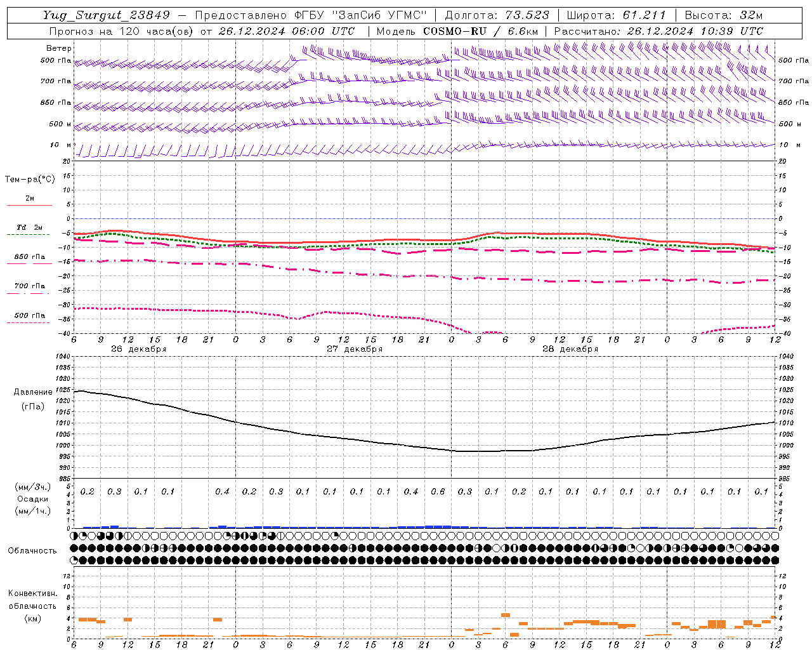Click the 0.6 precipitation value label

click(x=438, y=491)
